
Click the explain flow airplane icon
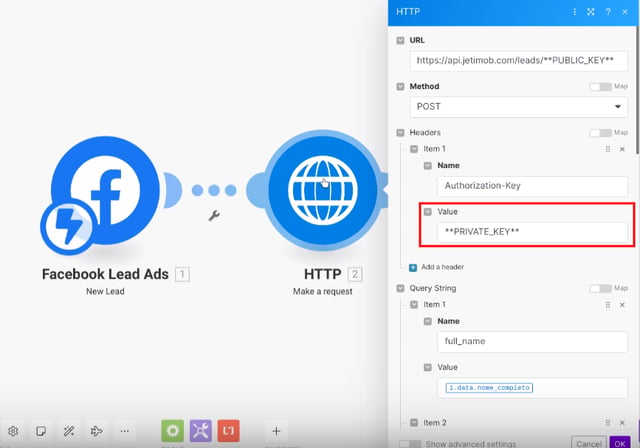pos(96,431)
